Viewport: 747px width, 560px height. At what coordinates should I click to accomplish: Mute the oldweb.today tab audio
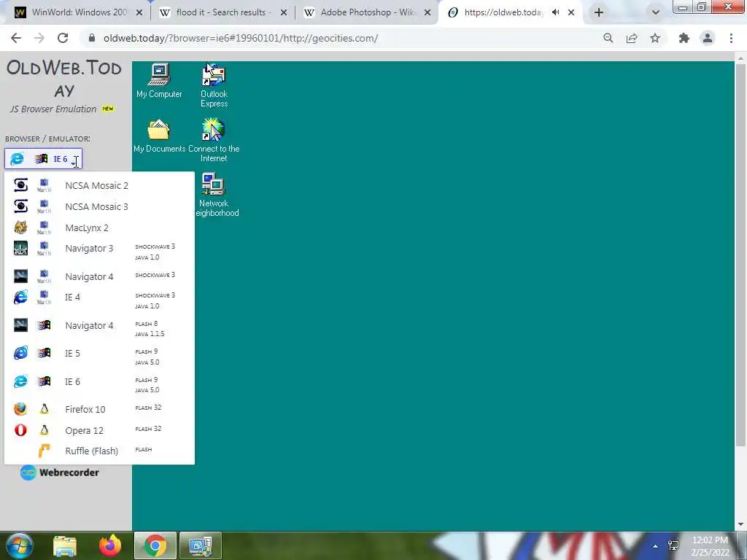555,12
